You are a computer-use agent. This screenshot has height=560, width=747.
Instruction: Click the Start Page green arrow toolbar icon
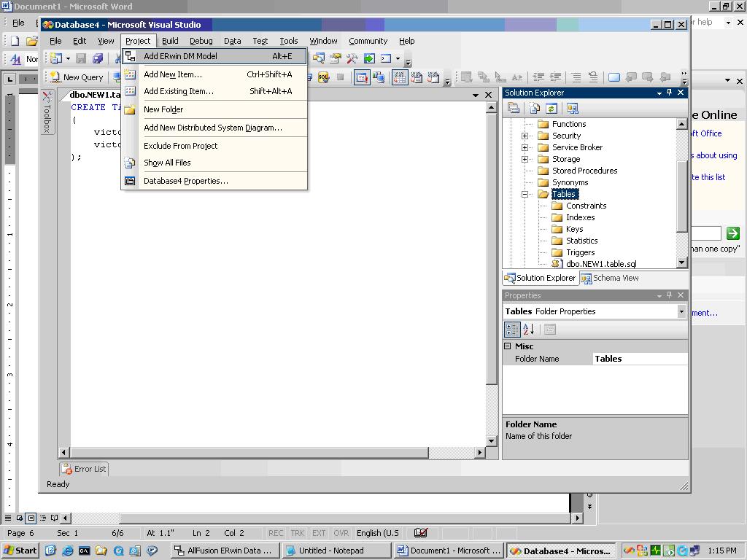pyautogui.click(x=369, y=58)
